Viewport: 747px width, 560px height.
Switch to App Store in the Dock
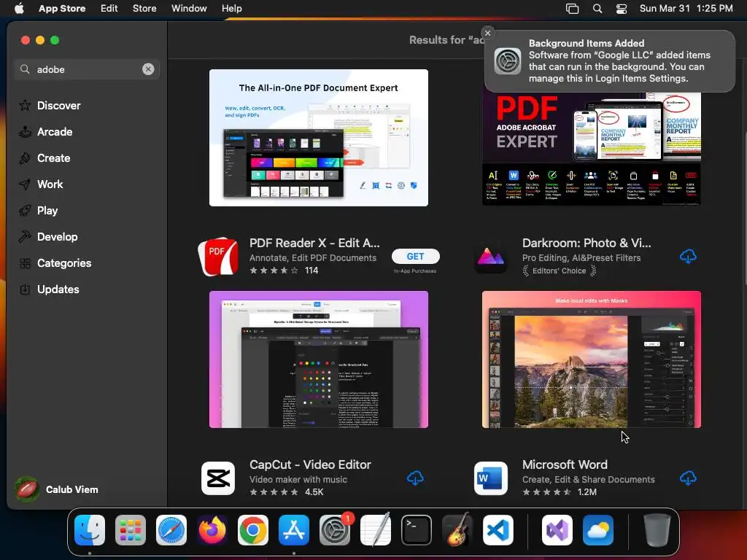(x=294, y=530)
